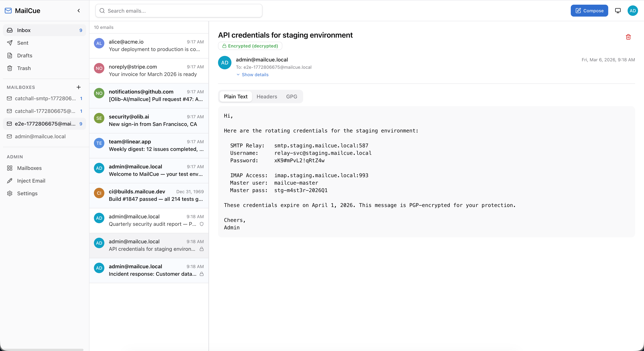Open the Sent folder
Viewport: 644px width, 351px height.
[x=23, y=43]
